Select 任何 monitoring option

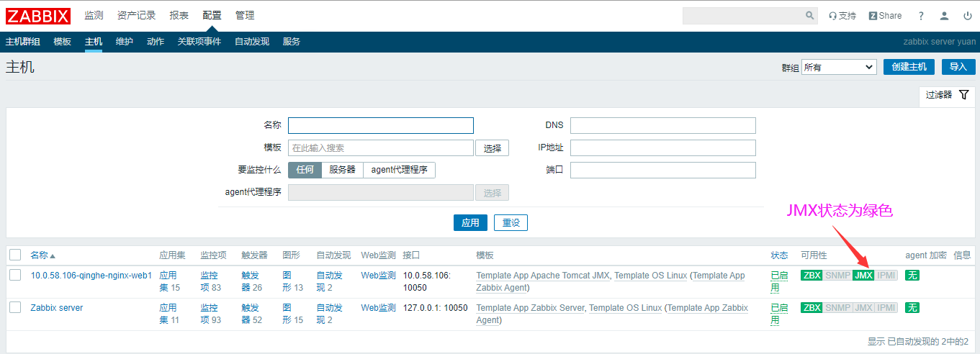pyautogui.click(x=305, y=170)
